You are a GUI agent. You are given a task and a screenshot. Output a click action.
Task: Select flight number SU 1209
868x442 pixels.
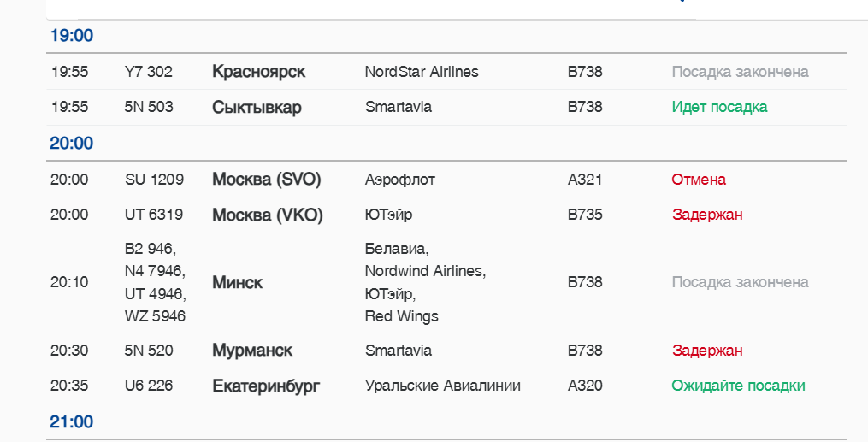[154, 180]
